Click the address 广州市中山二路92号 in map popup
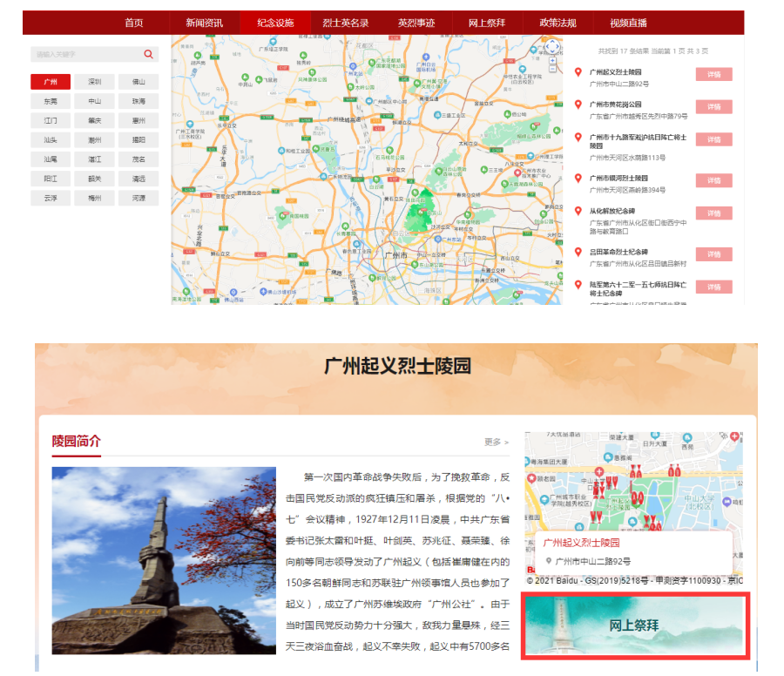This screenshot has height=676, width=784. (592, 562)
